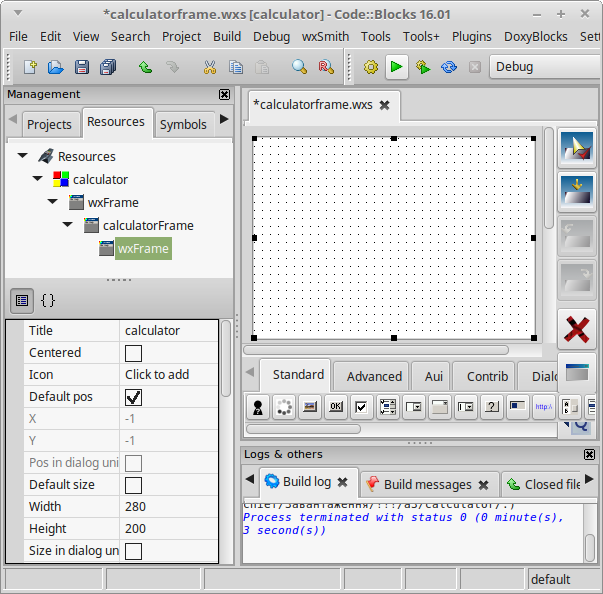Viewport: 603px width, 594px height.
Task: Click Build and run icon
Action: point(423,67)
